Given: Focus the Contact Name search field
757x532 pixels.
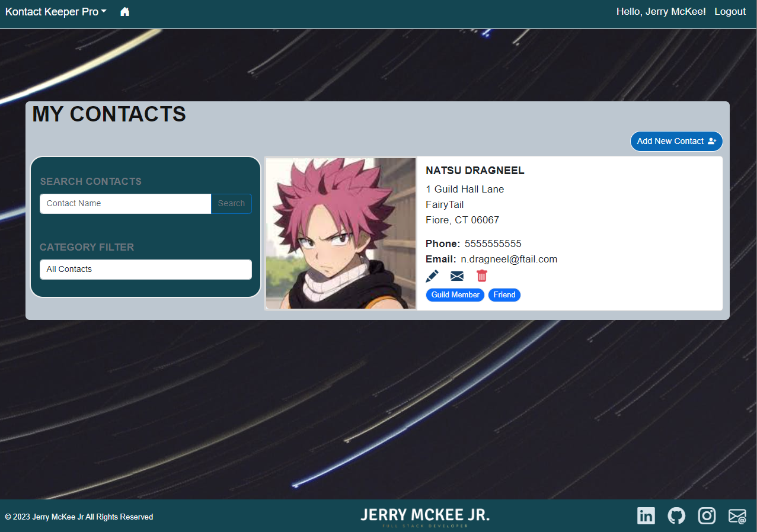Looking at the screenshot, I should click(x=126, y=204).
